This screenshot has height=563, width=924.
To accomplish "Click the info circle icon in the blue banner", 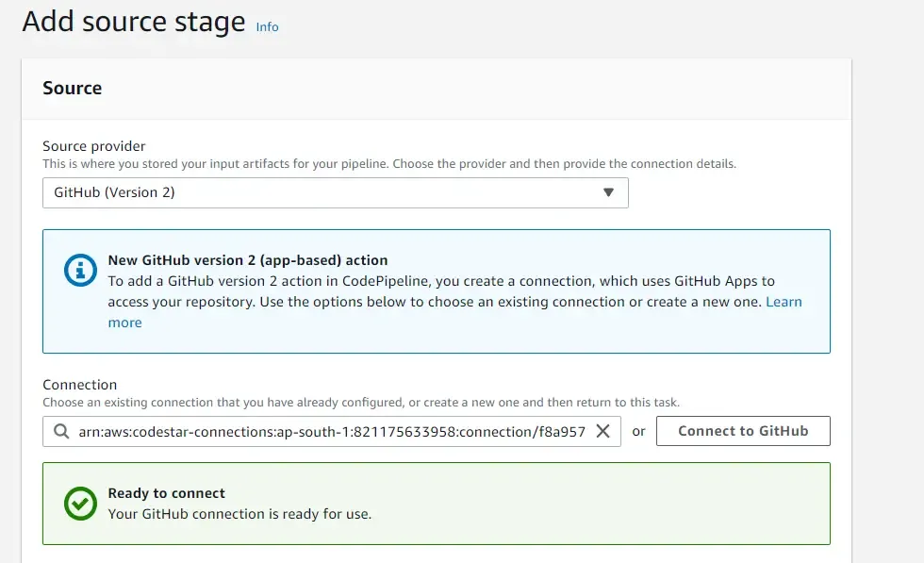I will pos(79,271).
